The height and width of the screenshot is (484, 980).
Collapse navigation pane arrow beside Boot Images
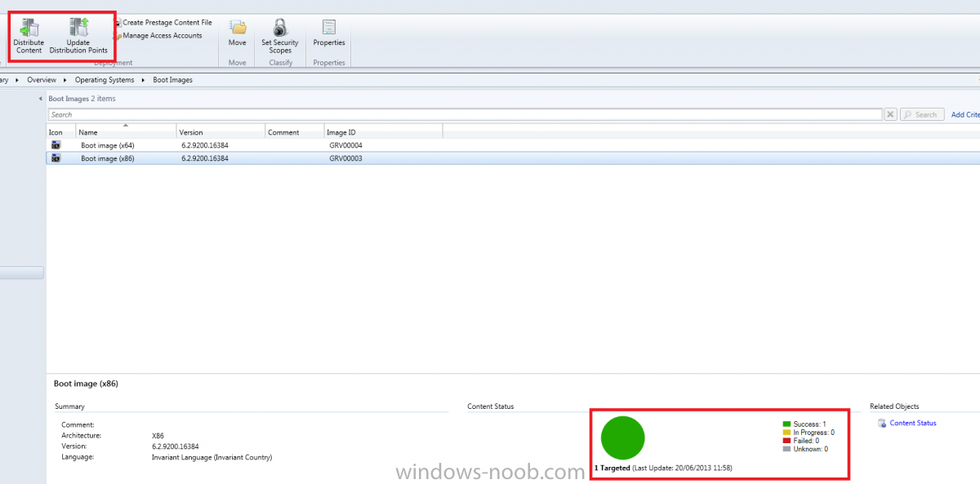pos(41,99)
